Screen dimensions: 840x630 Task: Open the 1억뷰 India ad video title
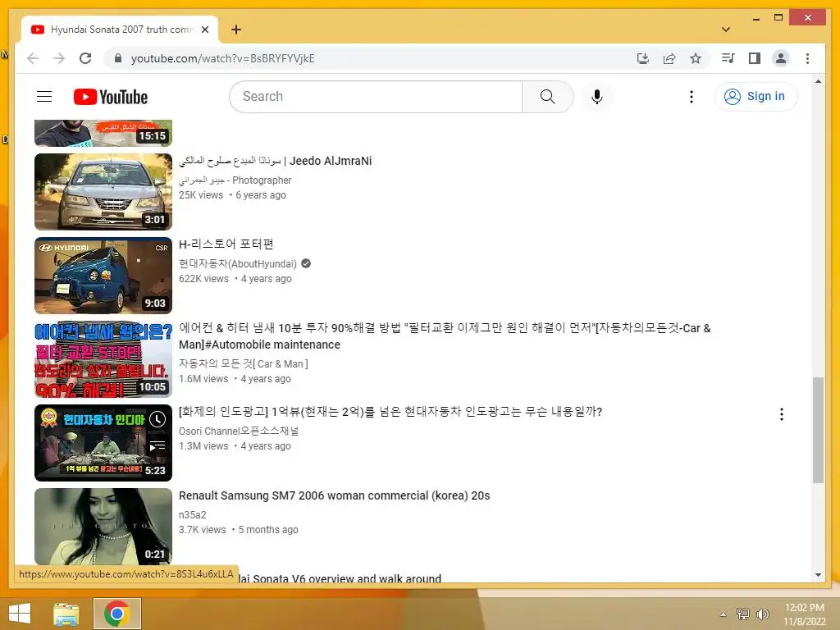coord(390,412)
